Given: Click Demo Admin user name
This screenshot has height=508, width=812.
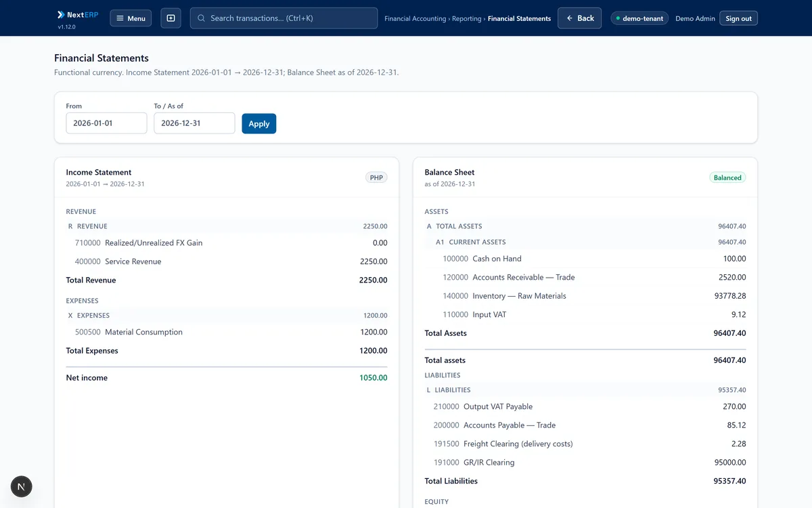Looking at the screenshot, I should point(695,18).
